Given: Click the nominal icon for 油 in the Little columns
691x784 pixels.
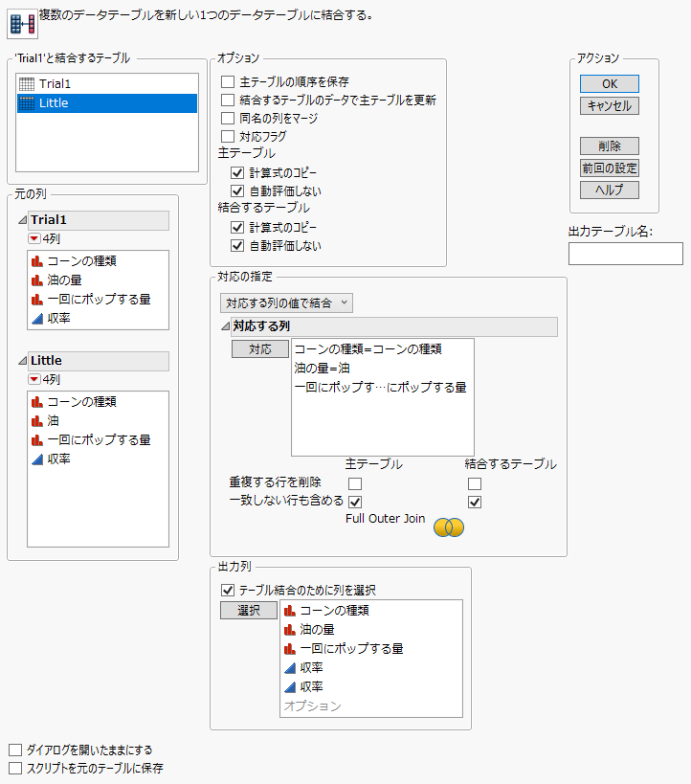Looking at the screenshot, I should (x=37, y=421).
